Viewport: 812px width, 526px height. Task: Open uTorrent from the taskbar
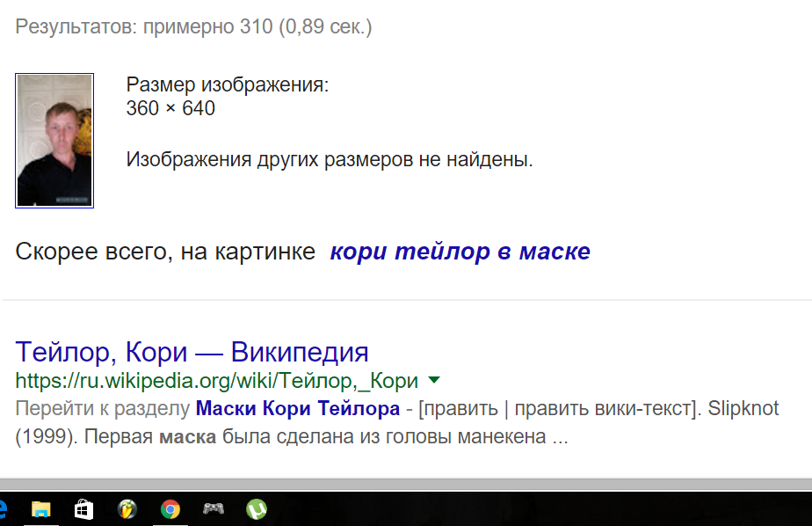[x=257, y=509]
